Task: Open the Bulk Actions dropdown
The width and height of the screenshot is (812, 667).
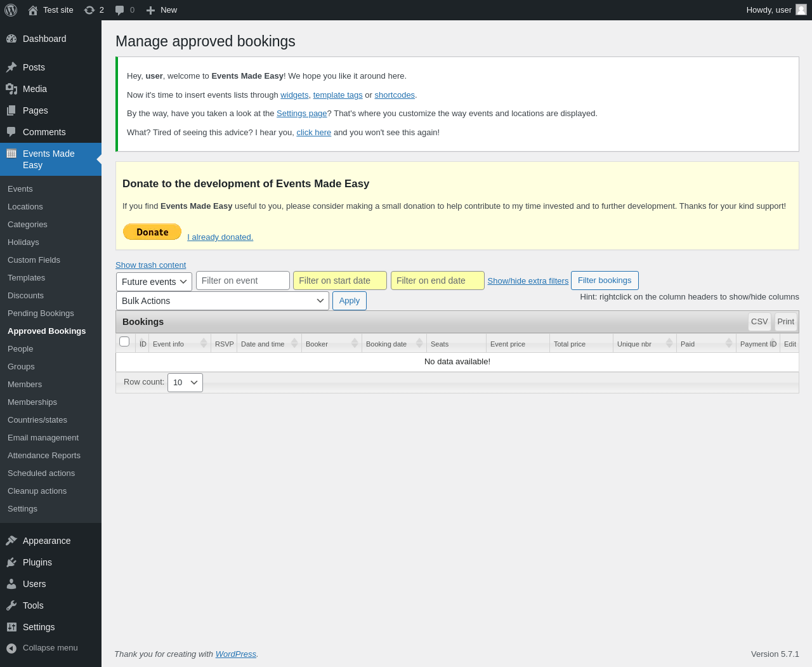Action: pyautogui.click(x=223, y=301)
